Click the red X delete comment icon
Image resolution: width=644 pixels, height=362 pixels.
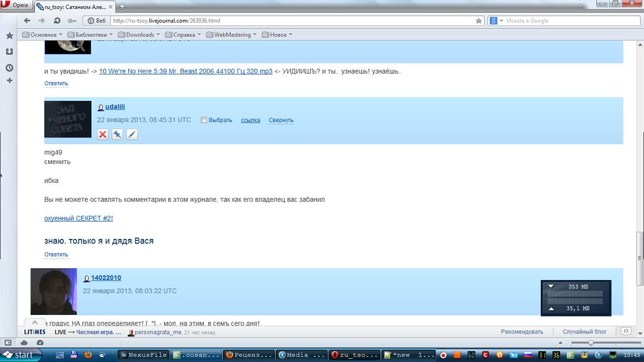coord(103,135)
